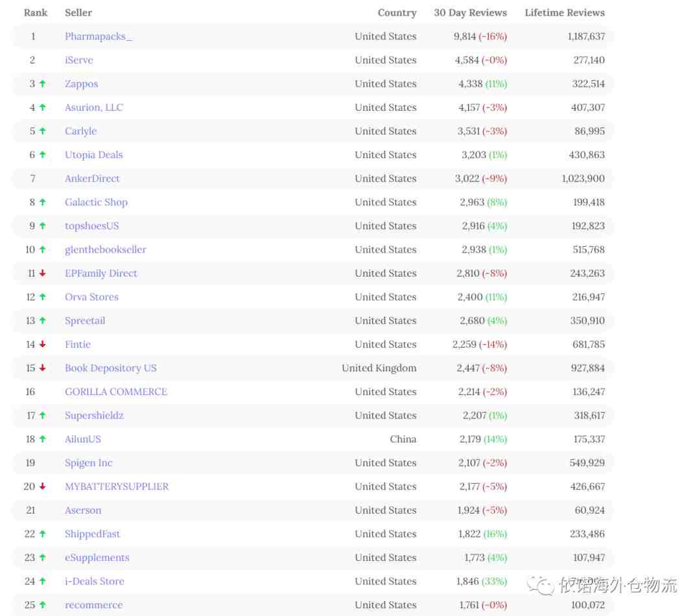This screenshot has width=700, height=616.
Task: Select the up arrow in the Supershieldz row
Action: [x=42, y=415]
